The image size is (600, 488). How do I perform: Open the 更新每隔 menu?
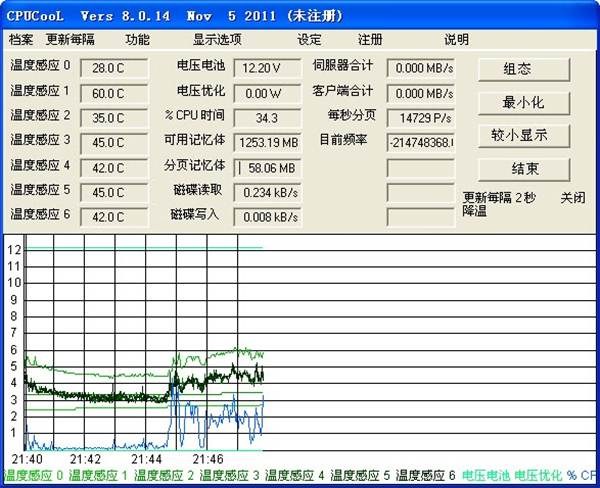pyautogui.click(x=70, y=40)
